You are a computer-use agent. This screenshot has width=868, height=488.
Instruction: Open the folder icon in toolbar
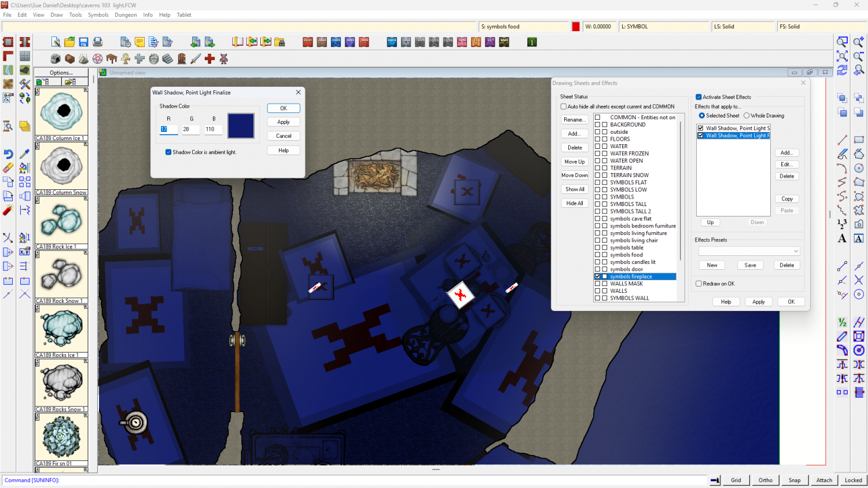pyautogui.click(x=69, y=42)
